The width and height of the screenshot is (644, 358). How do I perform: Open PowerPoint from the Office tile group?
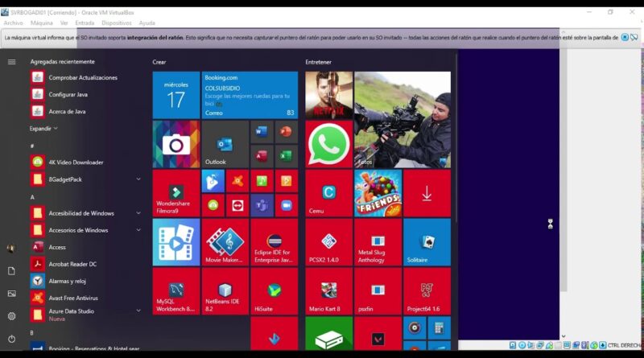286,132
